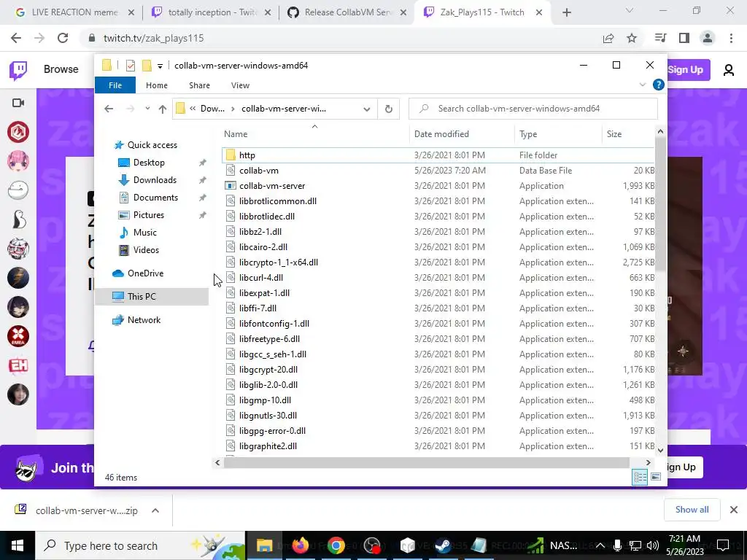Select Downloads in Quick access

pos(155,180)
